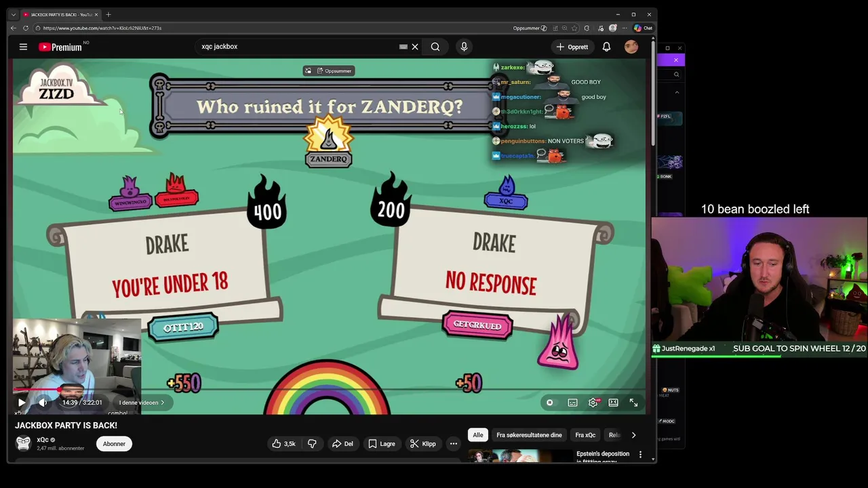Mute the video volume
Viewport: 868px width, 488px height.
(43, 403)
